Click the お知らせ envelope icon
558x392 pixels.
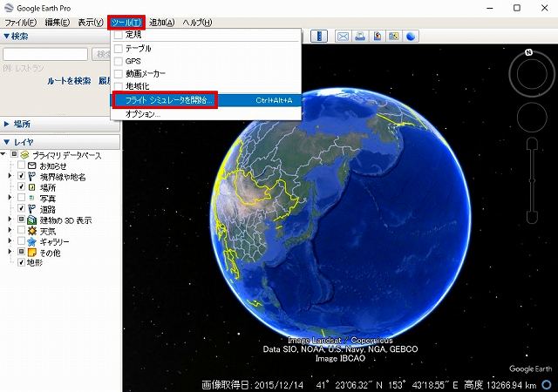(32, 166)
